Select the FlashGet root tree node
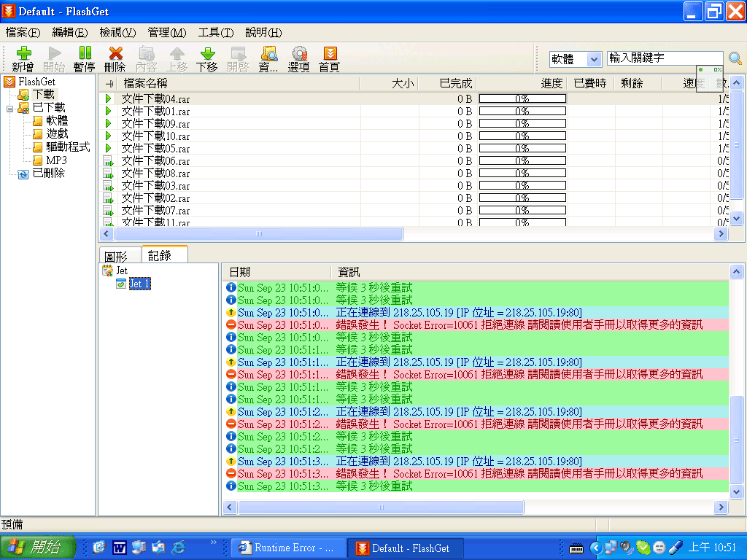 pyautogui.click(x=36, y=82)
